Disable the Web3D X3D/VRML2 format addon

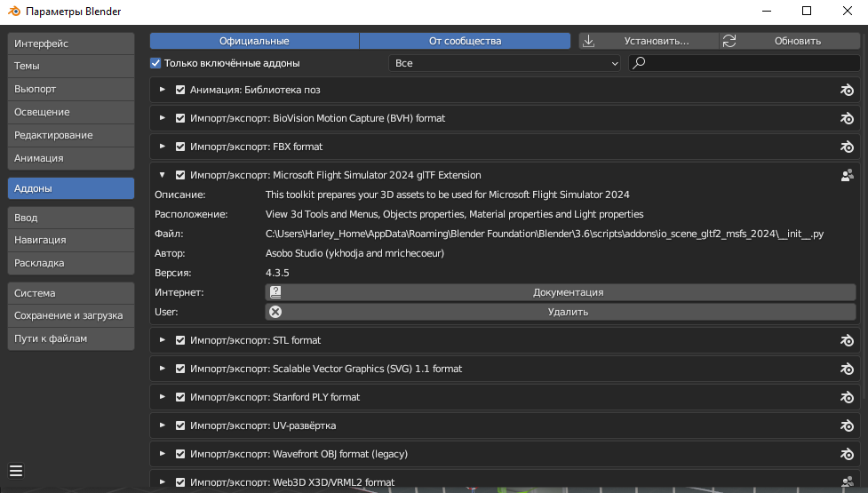(180, 482)
